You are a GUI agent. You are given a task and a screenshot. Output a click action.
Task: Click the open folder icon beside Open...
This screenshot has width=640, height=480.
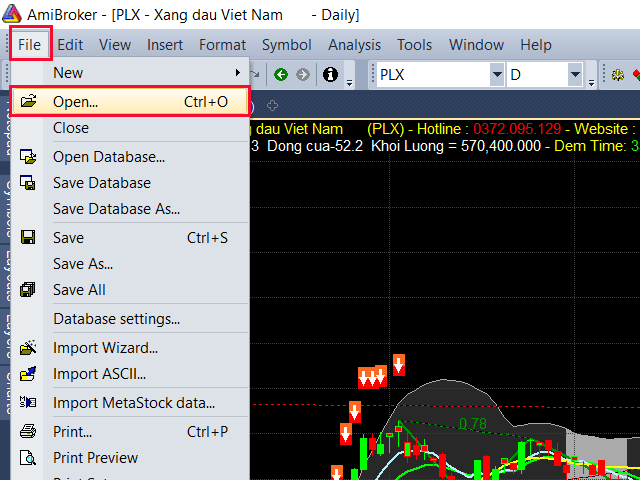29,101
